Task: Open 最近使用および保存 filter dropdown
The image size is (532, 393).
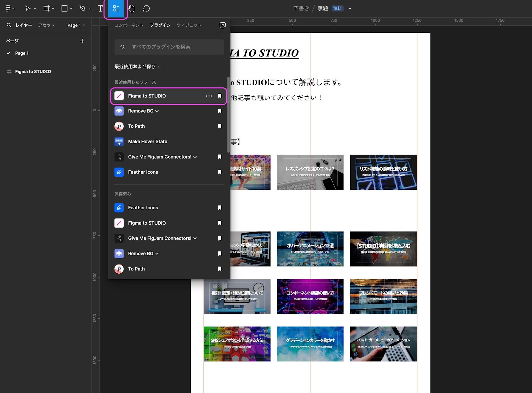Action: tap(137, 67)
